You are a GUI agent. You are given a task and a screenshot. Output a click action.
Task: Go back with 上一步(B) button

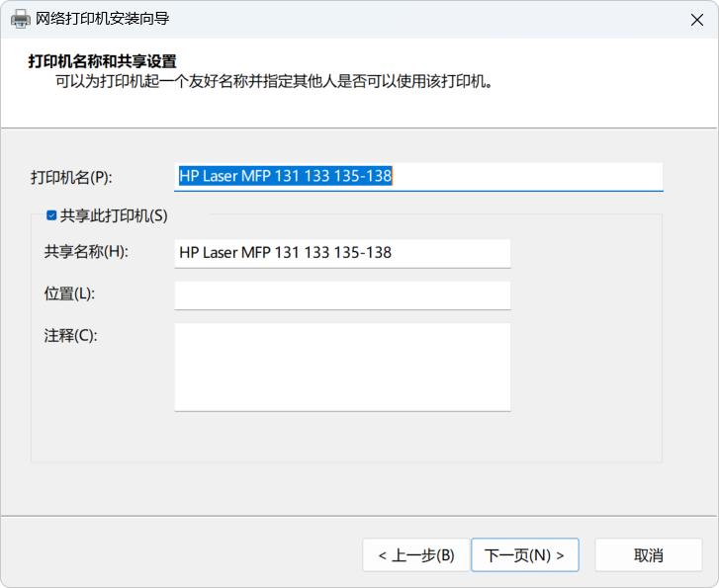click(x=416, y=555)
